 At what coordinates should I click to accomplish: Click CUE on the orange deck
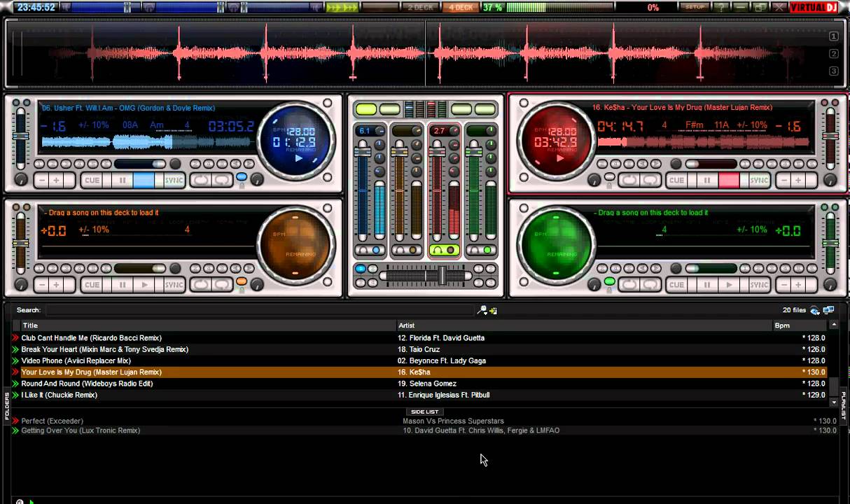click(92, 285)
